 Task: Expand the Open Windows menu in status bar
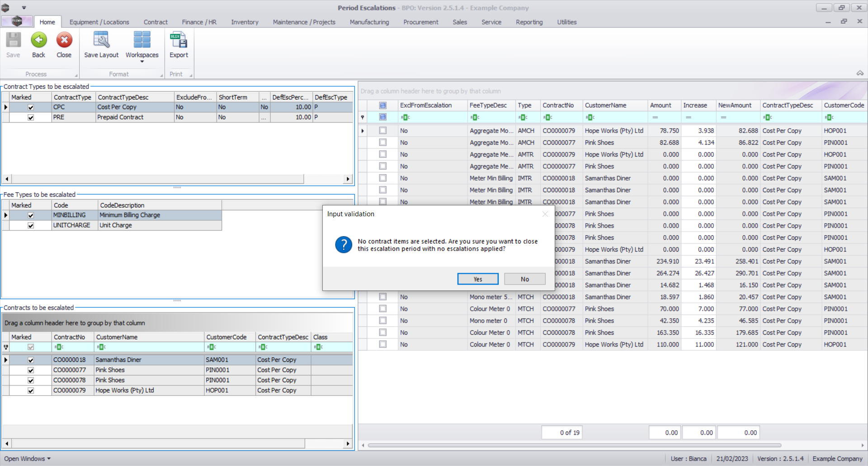pos(27,459)
